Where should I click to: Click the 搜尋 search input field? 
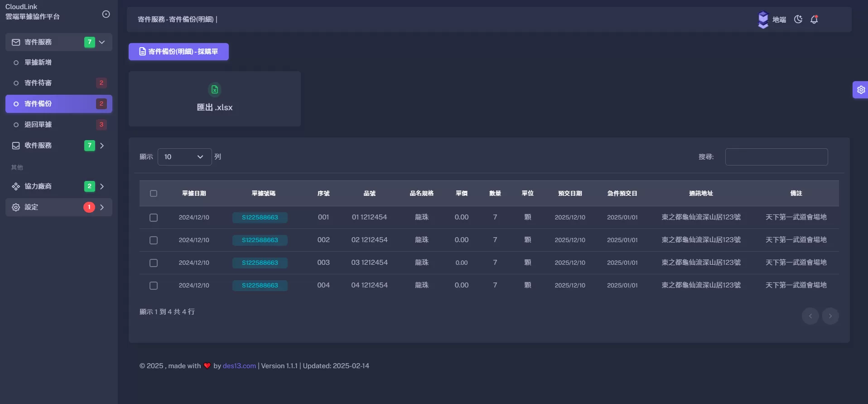[776, 157]
